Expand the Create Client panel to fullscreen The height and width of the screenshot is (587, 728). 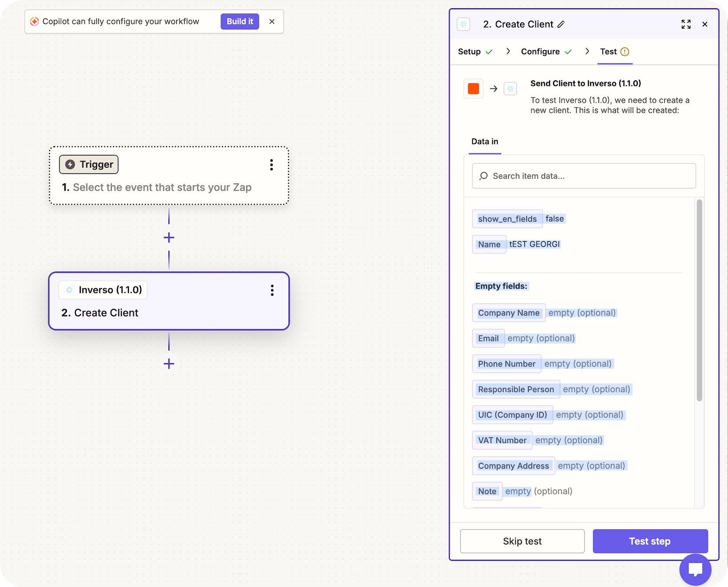(686, 25)
